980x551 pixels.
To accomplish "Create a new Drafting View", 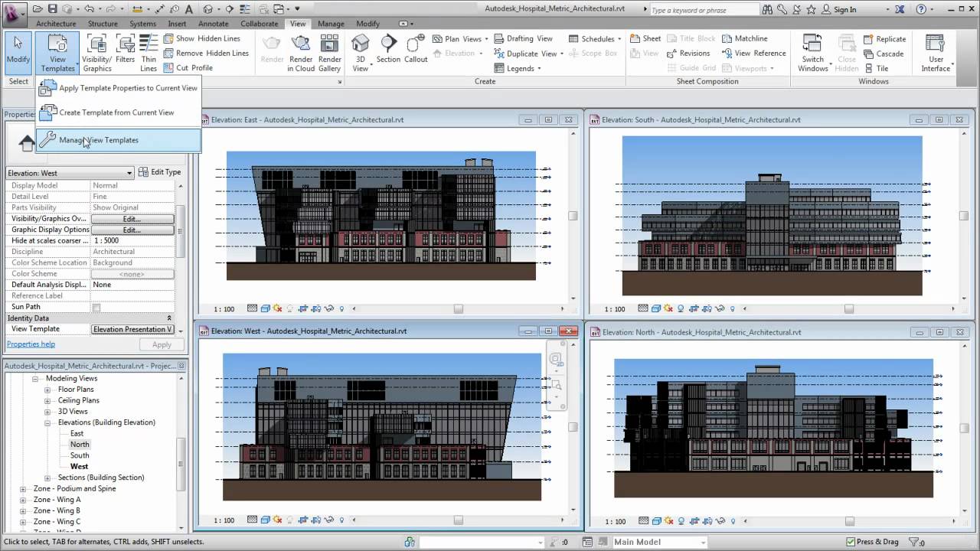I will click(522, 38).
